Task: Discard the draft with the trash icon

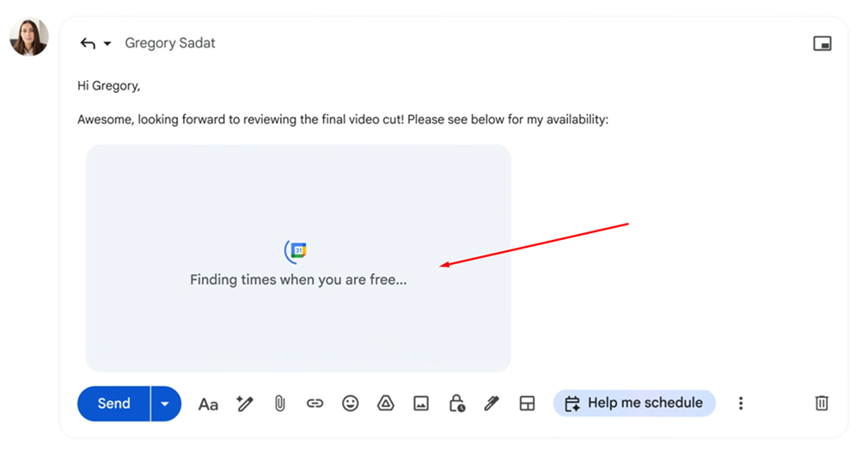Action: pyautogui.click(x=822, y=403)
